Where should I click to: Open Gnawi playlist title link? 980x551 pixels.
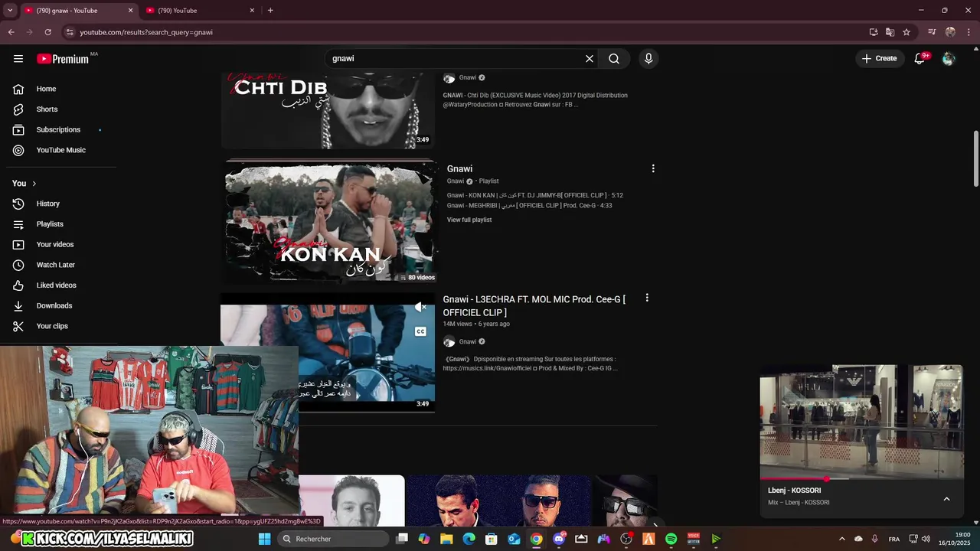(x=459, y=168)
